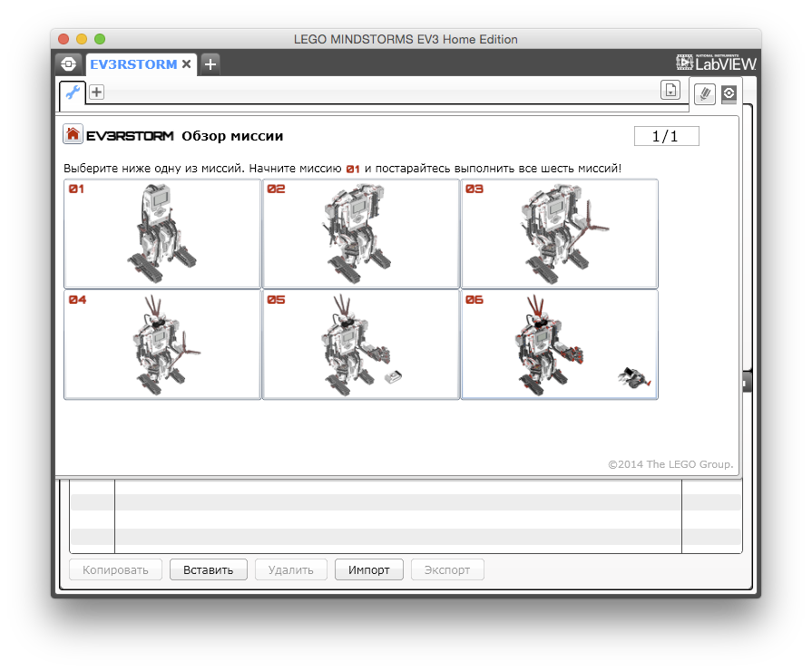Open the content editor pencil icon
The height and width of the screenshot is (671, 812).
tap(705, 93)
